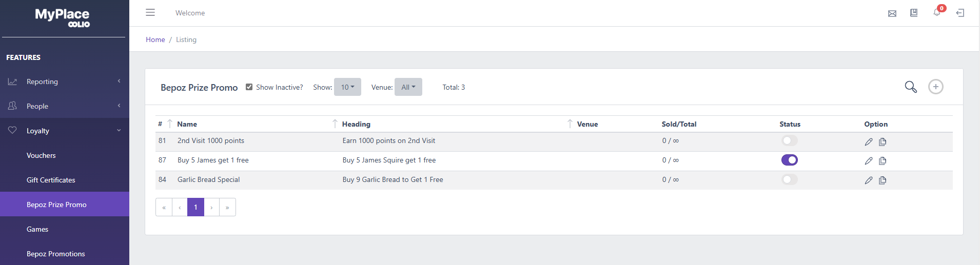Select Vouchers in the Loyalty menu
The height and width of the screenshot is (265, 980).
click(x=41, y=155)
